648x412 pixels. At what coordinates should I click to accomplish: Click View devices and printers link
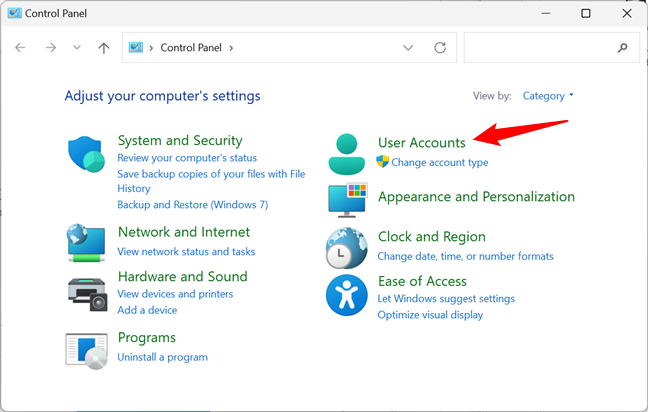click(x=175, y=294)
